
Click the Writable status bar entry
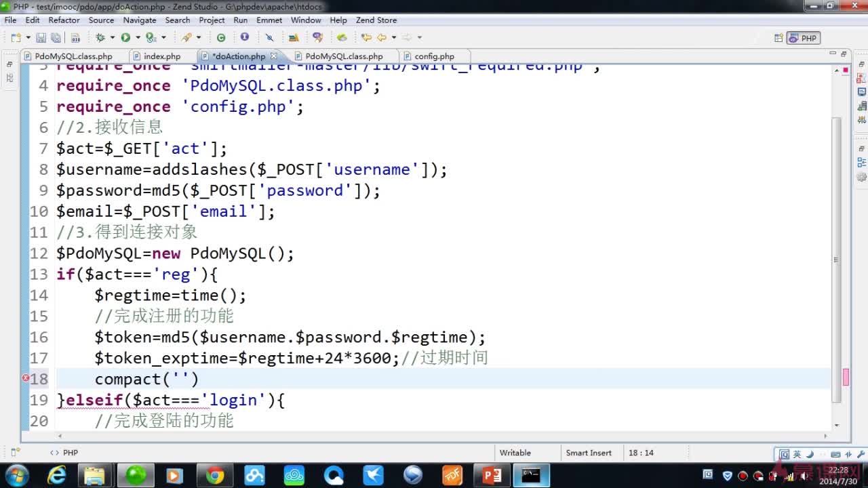point(515,453)
